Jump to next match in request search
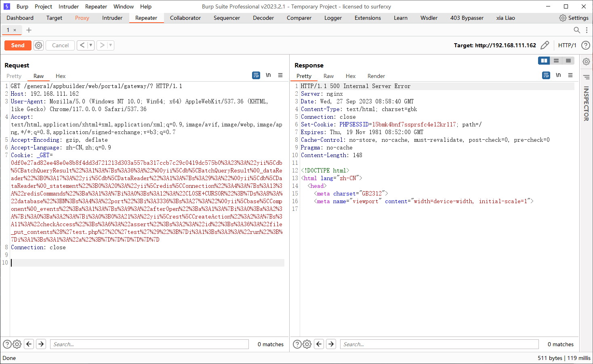593x364 pixels. tap(41, 344)
